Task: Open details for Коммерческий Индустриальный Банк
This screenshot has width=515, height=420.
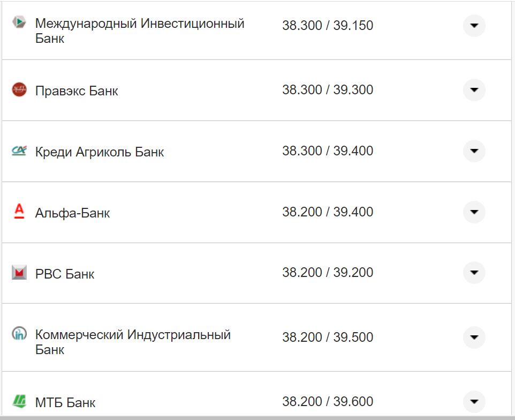Action: (x=474, y=337)
